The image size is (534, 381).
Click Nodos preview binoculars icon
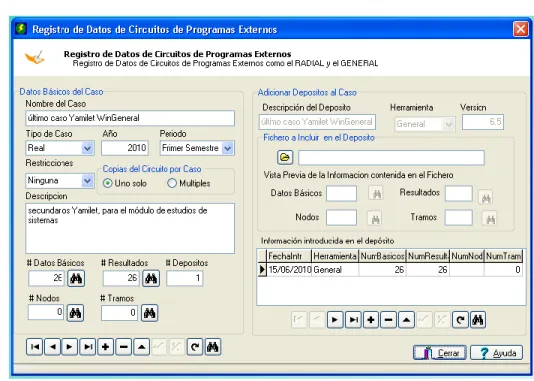click(375, 219)
